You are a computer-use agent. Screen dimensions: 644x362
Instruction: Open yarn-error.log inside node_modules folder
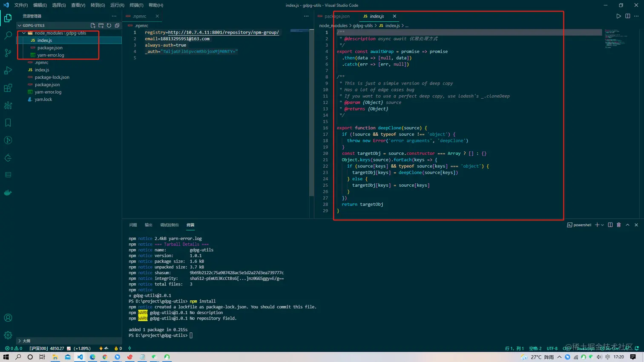(69, 55)
